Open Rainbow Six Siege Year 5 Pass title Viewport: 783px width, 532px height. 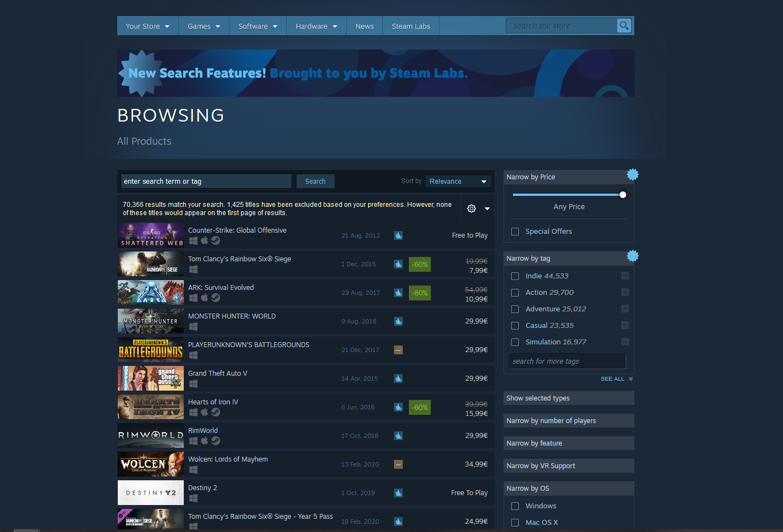(260, 517)
